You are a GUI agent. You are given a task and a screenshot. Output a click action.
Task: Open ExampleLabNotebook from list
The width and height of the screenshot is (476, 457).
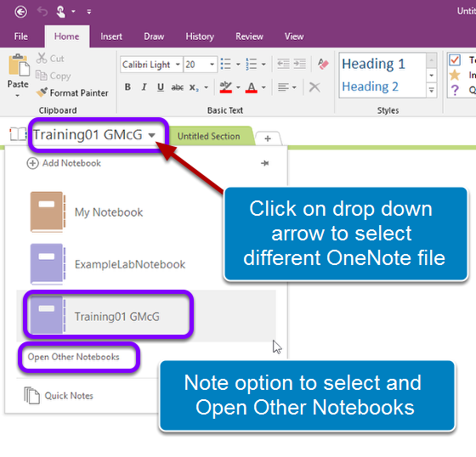pyautogui.click(x=145, y=264)
